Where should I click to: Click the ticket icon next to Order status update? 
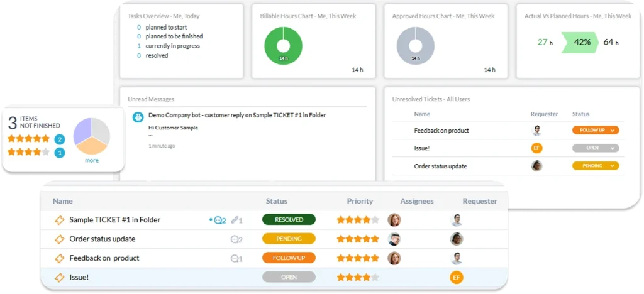pos(60,239)
